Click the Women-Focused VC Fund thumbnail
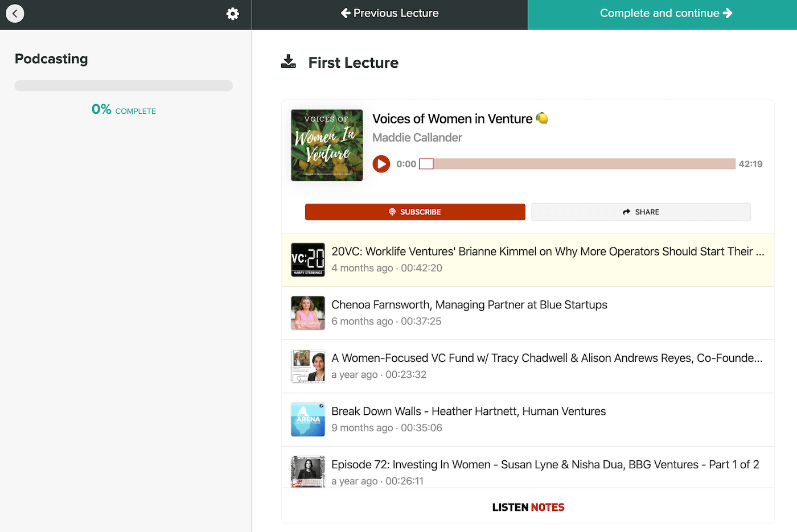The image size is (797, 532). pyautogui.click(x=308, y=366)
